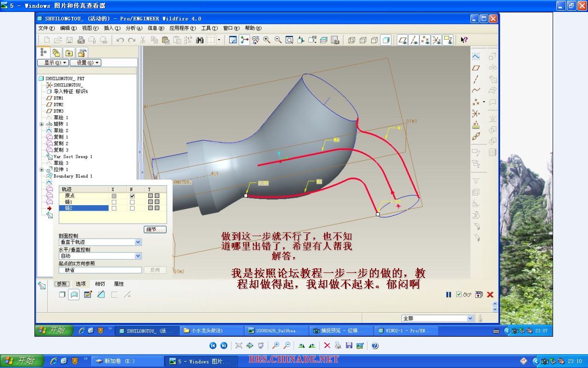The image size is (588, 368).
Task: Open the 应用程序 menu
Action: point(182,28)
